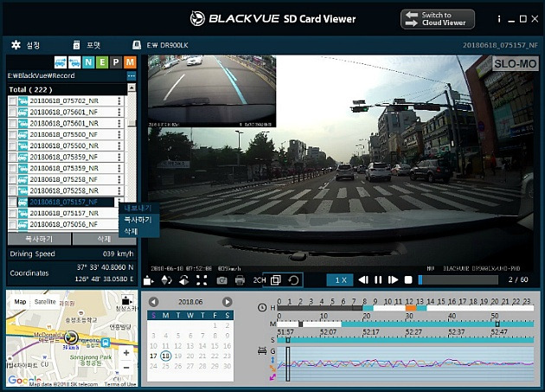Filter list by front camera recordings
Screen dimensions: 545x392
[61, 62]
